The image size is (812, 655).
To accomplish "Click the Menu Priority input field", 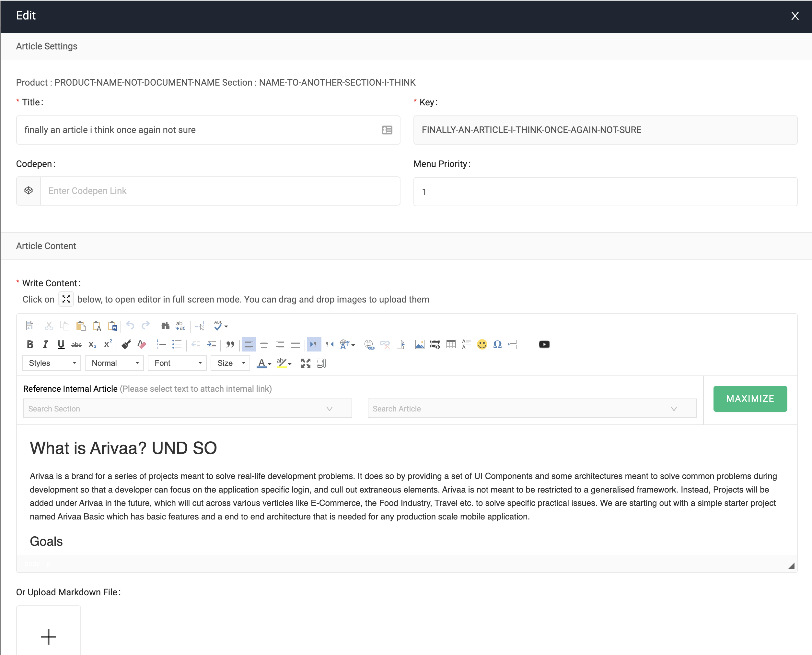I will point(605,192).
